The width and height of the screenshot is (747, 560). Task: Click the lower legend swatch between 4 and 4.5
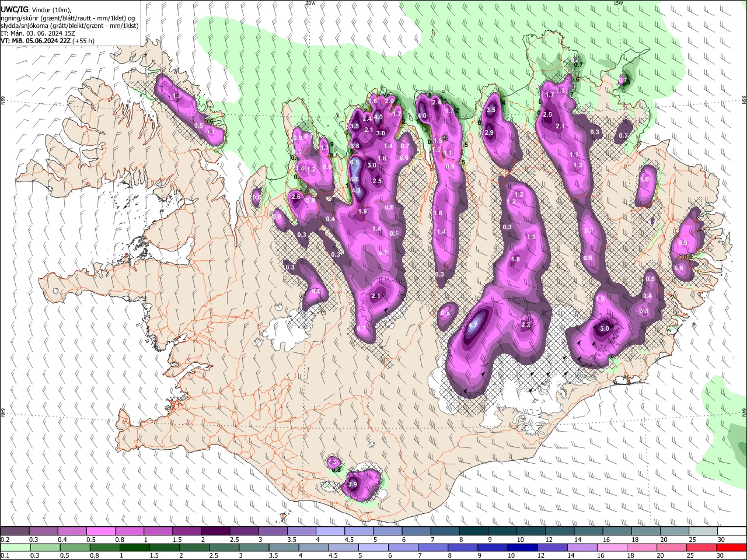click(x=313, y=547)
